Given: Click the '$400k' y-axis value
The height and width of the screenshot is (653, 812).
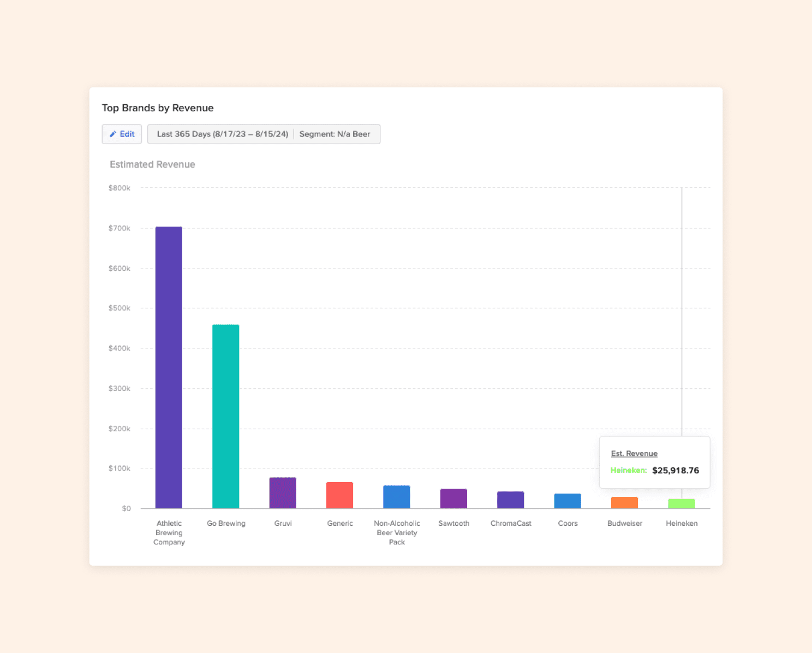Looking at the screenshot, I should pos(120,348).
